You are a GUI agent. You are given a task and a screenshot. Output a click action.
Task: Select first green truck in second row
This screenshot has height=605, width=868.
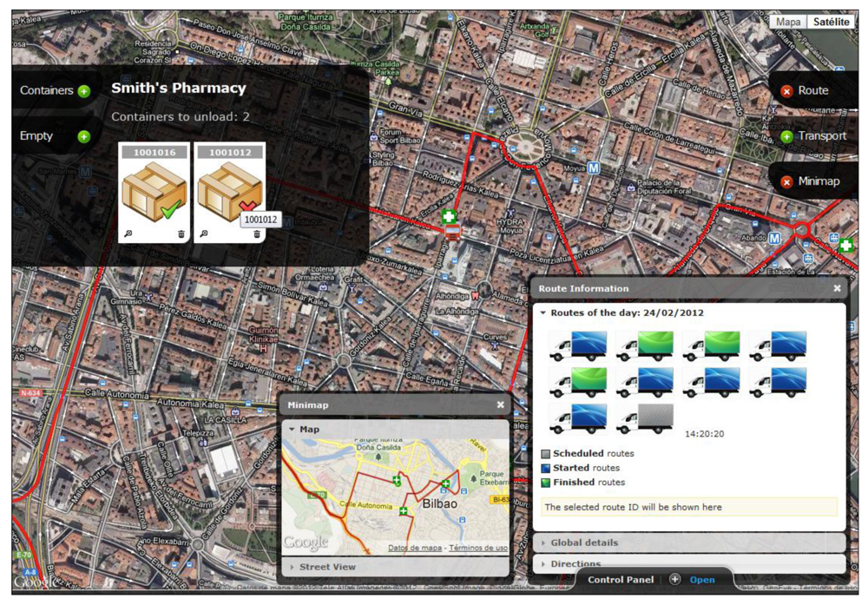[x=578, y=383]
